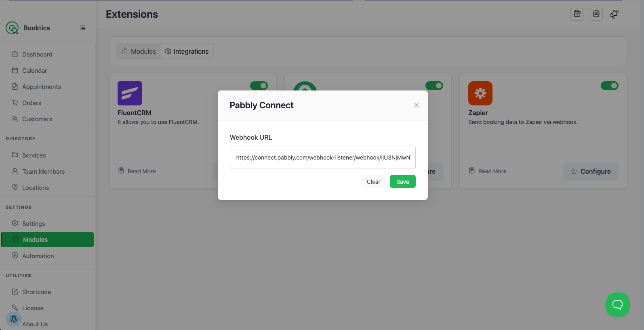Screen dimensions: 644x330
Task: Click the Appointments document icon
Action: [x=15, y=86]
